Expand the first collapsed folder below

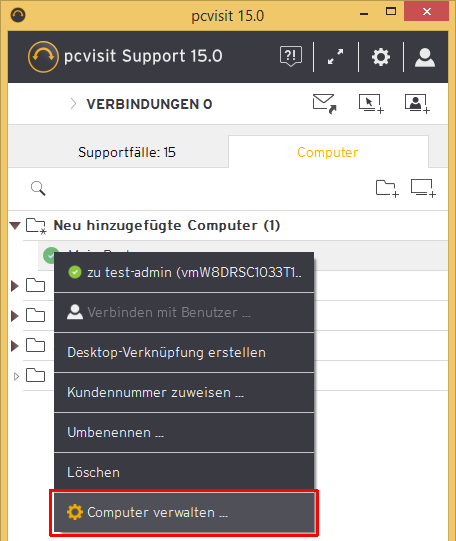14,286
